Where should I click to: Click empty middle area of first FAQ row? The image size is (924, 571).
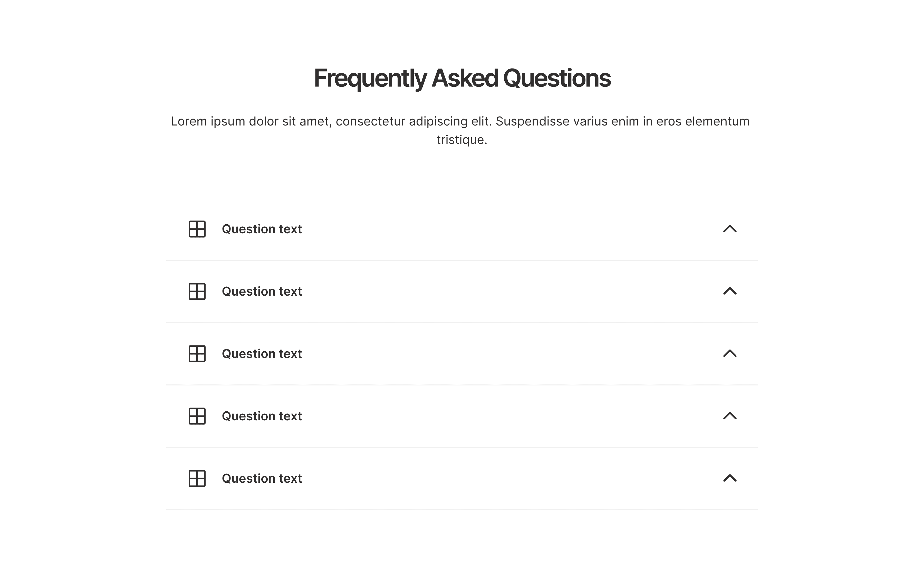click(510, 229)
